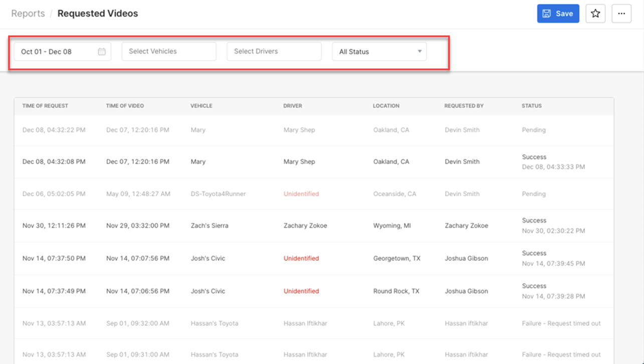Sort by Time of Request column header
This screenshot has height=364, width=644.
point(45,106)
